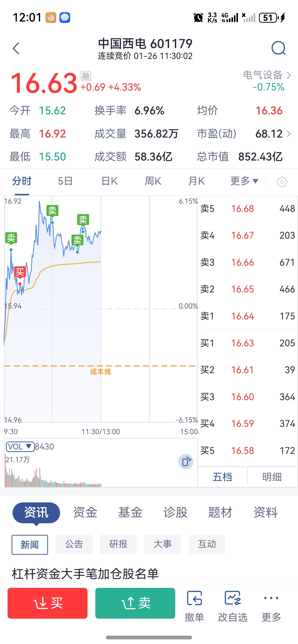Tap the green 卖 sell button
Image resolution: width=298 pixels, height=644 pixels.
click(x=135, y=603)
